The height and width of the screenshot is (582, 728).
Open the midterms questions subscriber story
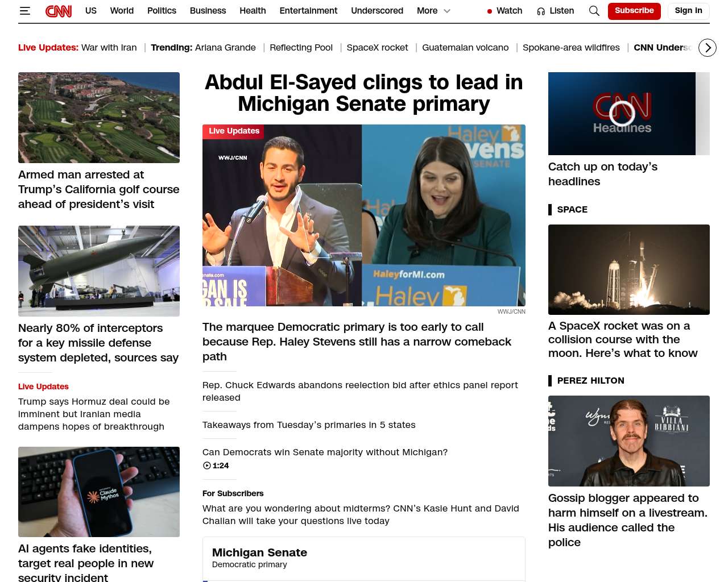[x=361, y=514]
